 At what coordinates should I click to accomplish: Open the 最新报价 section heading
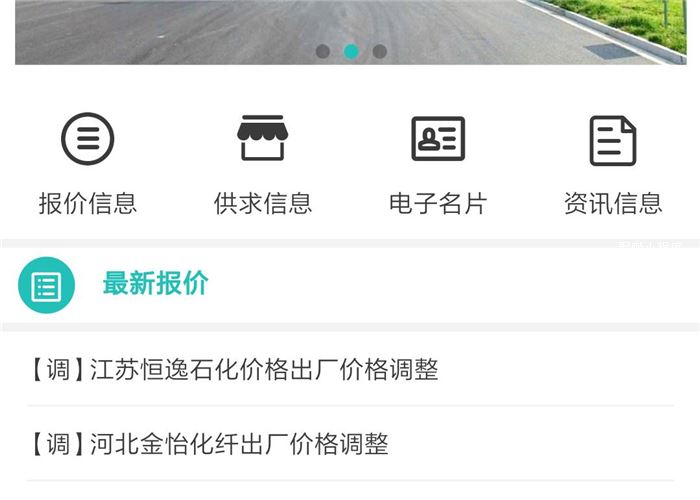click(x=155, y=283)
